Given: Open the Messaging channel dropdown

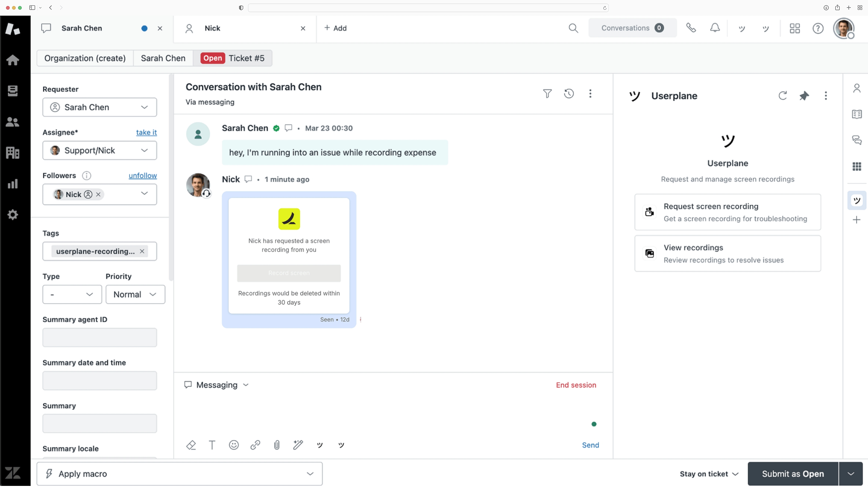Looking at the screenshot, I should tap(216, 385).
